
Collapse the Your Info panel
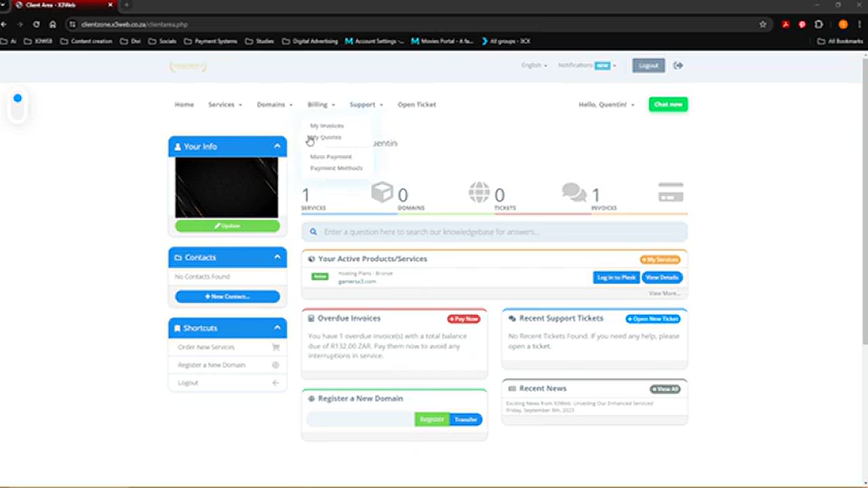[x=277, y=146]
